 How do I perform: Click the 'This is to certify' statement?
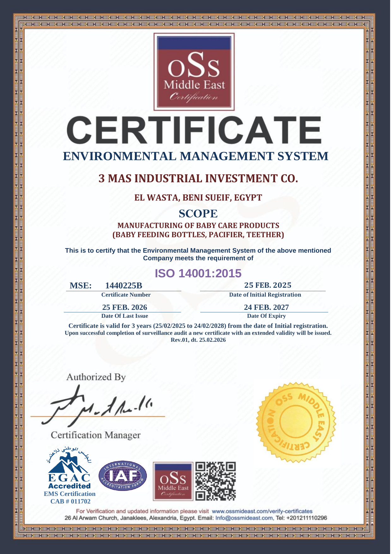[198, 254]
